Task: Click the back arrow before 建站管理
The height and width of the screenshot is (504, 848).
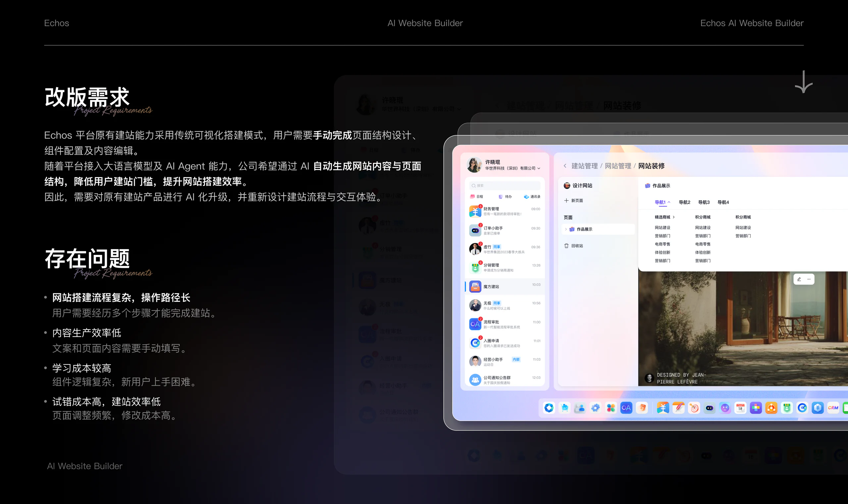Action: click(565, 166)
